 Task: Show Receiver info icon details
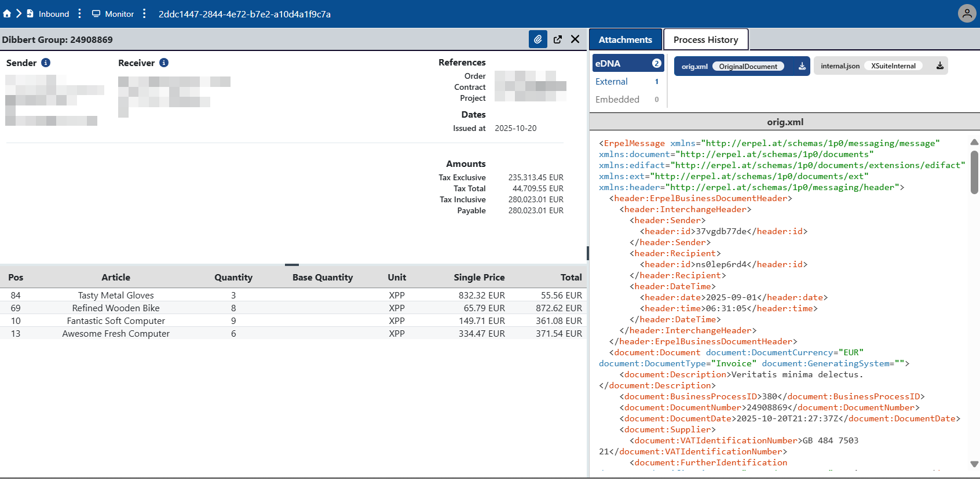click(x=164, y=63)
